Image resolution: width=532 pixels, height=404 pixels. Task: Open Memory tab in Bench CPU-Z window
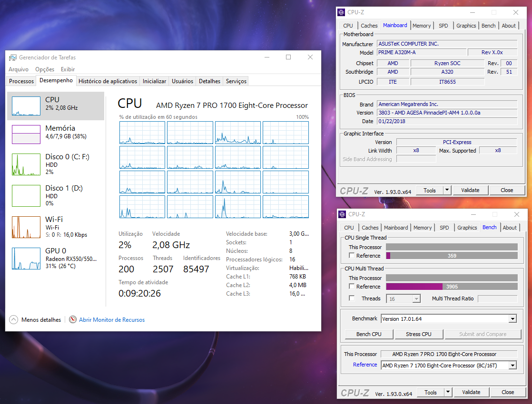pyautogui.click(x=423, y=228)
